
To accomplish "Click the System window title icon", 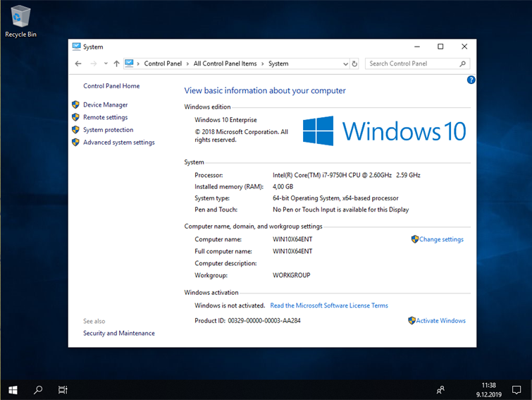I will point(76,47).
